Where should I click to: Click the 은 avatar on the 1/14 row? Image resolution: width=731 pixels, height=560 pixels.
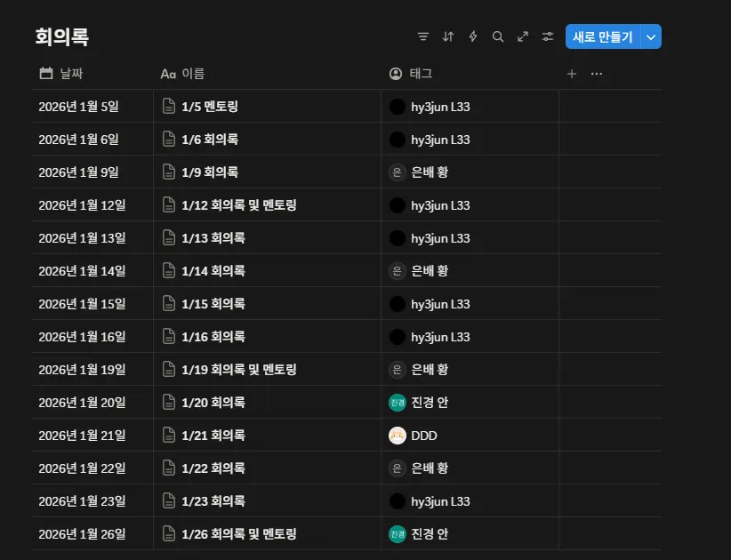[x=398, y=271]
